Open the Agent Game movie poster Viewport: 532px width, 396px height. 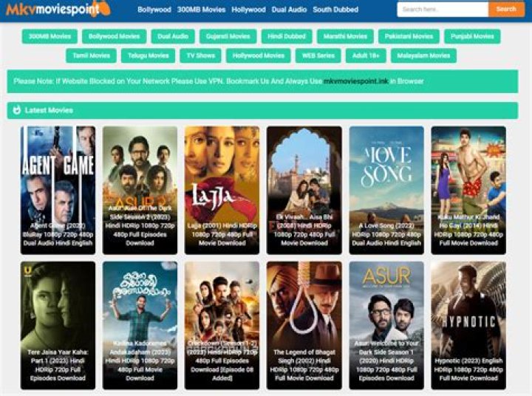(x=58, y=190)
